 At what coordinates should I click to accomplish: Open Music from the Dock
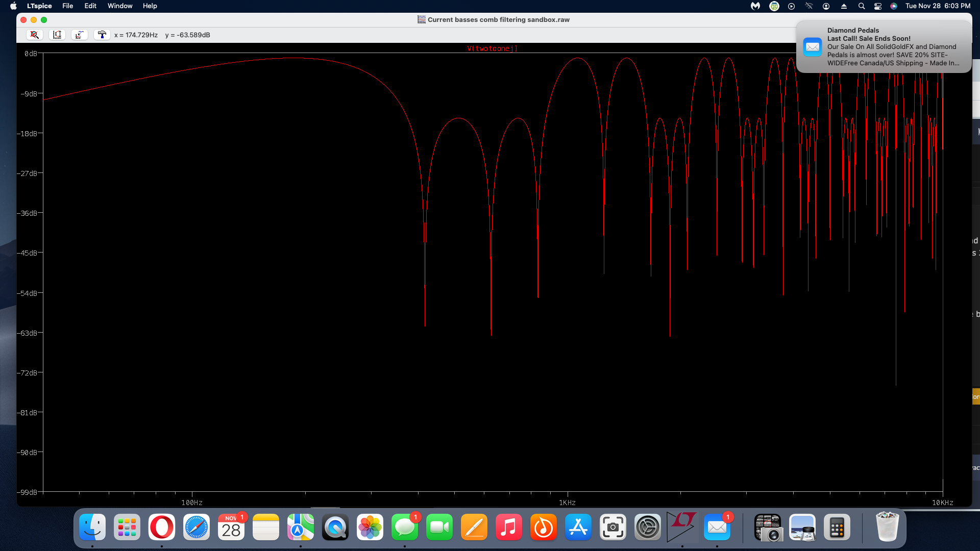pyautogui.click(x=509, y=527)
